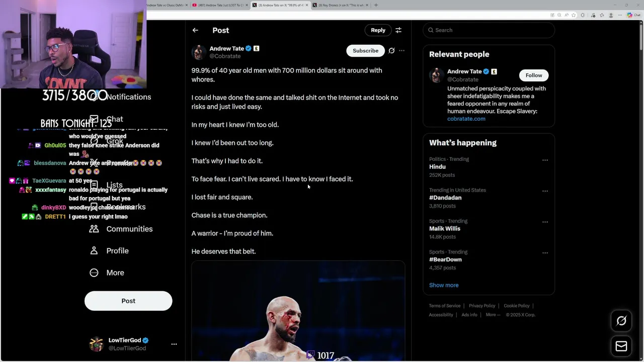Open Cookie Policy link
644x362 pixels.
click(x=517, y=306)
